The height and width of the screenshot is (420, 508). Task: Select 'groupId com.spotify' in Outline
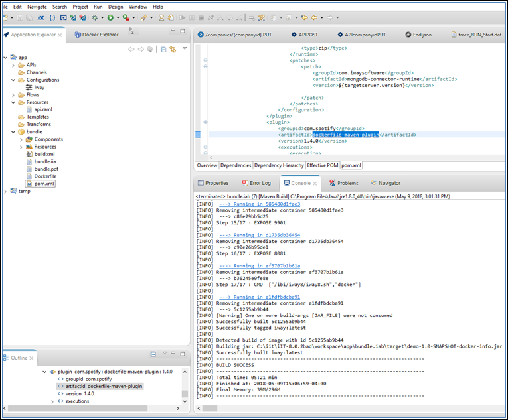coord(84,380)
